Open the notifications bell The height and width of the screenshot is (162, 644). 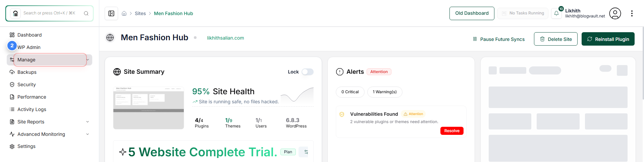(x=556, y=13)
